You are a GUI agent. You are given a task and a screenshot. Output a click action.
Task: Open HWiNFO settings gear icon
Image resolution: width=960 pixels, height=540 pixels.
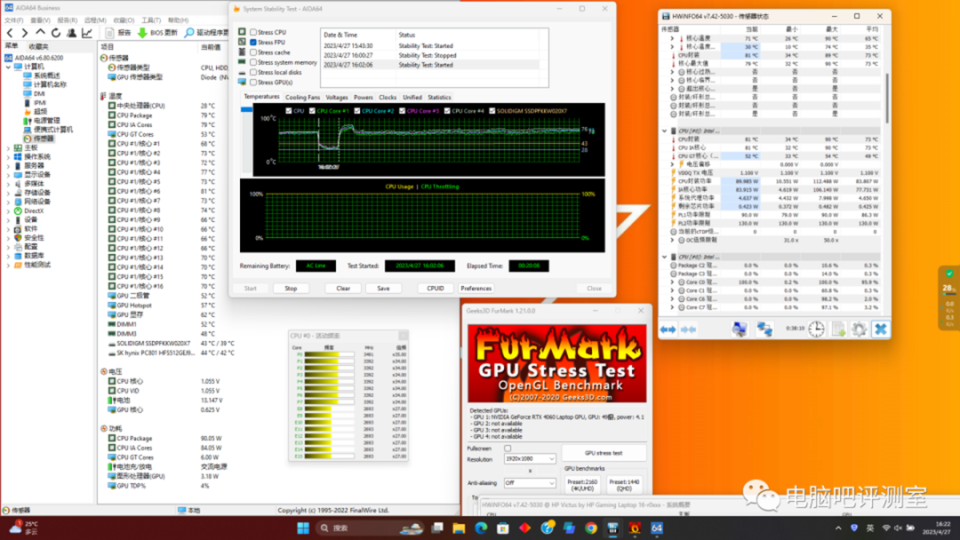pyautogui.click(x=859, y=329)
